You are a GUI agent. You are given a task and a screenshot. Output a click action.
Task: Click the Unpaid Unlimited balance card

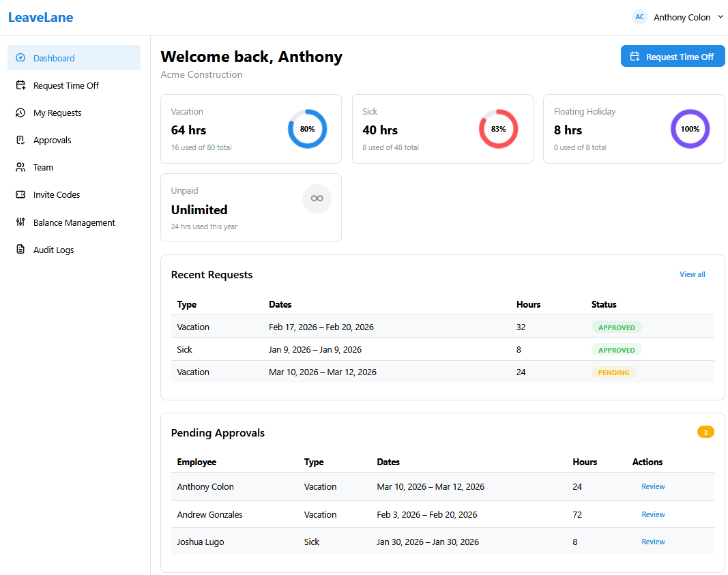tap(251, 208)
